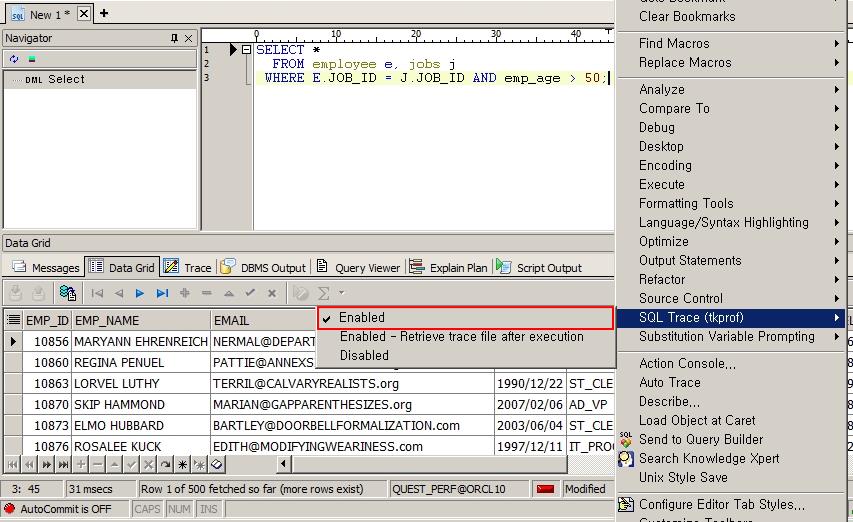The height and width of the screenshot is (522, 853).
Task: Click the red connection color indicator
Action: [x=545, y=489]
